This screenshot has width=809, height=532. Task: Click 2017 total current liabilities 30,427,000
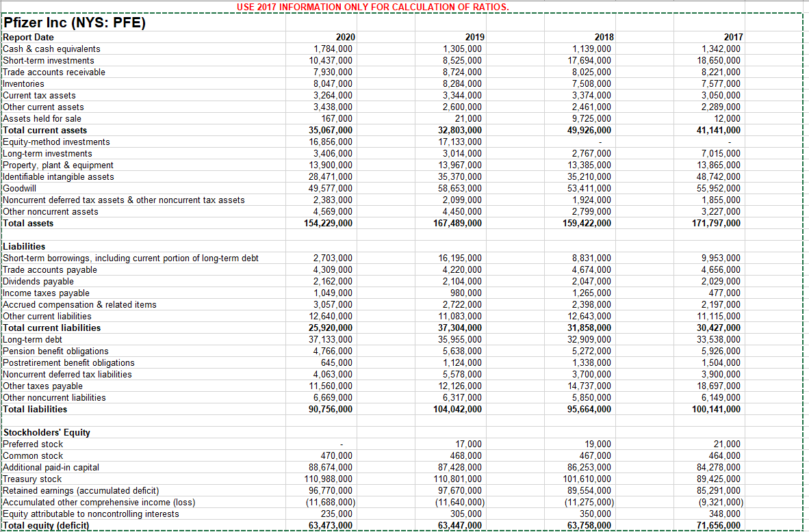click(719, 328)
